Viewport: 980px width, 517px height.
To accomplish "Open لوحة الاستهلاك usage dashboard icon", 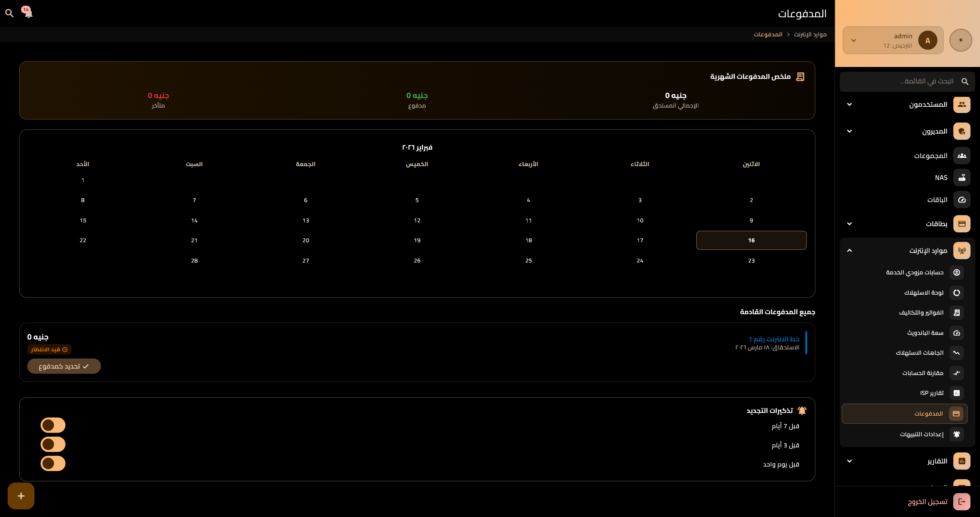I will tap(957, 293).
